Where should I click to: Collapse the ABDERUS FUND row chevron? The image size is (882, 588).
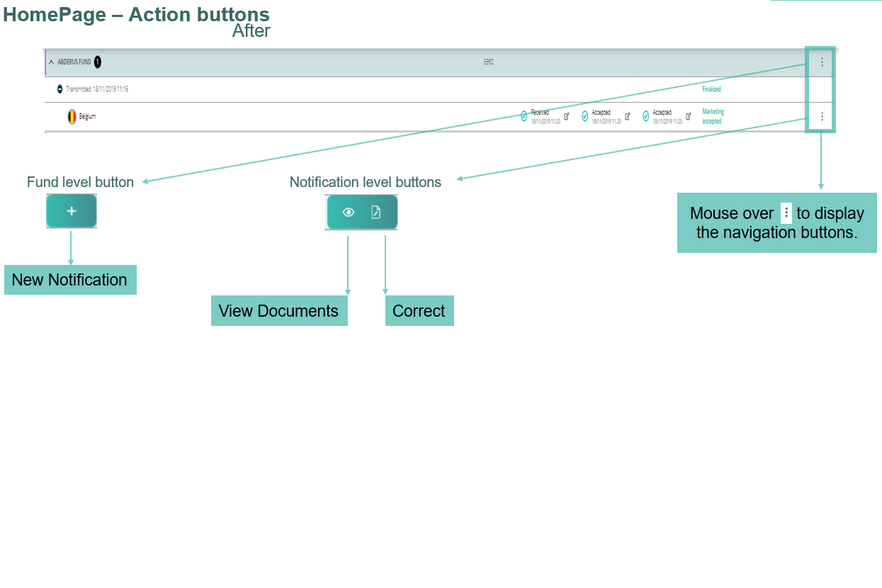pyautogui.click(x=51, y=62)
